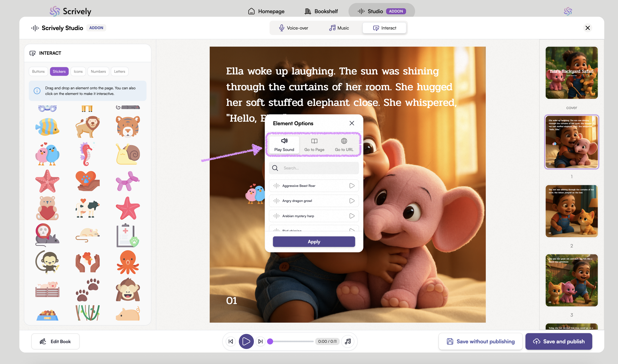Click the Apply button
618x364 pixels.
(x=314, y=242)
